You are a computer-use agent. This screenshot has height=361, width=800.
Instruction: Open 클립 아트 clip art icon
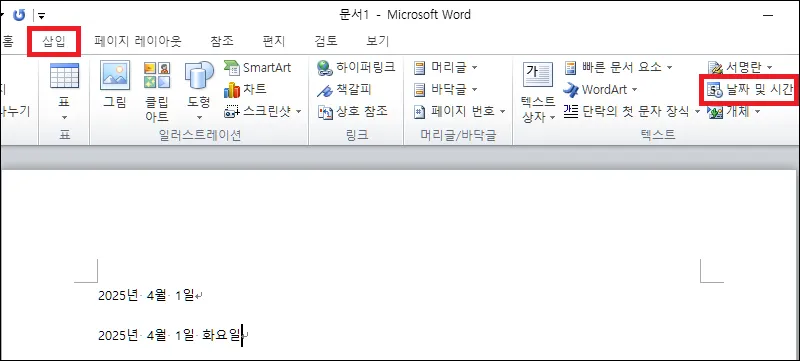click(157, 75)
